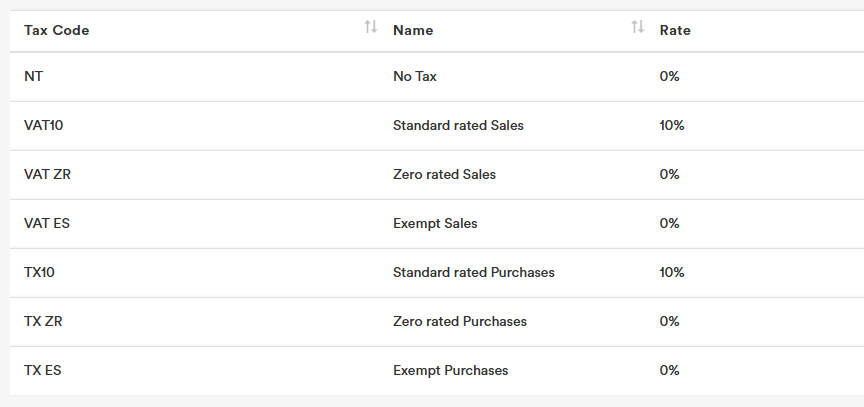Select the TX10 tax code
The image size is (864, 407).
(x=41, y=272)
